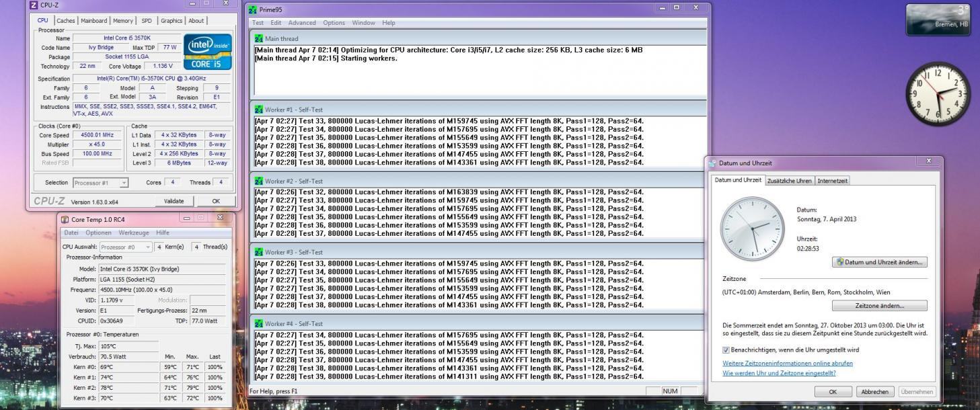Click the Worker #4 Self-Test window icon
The image size is (980, 410).
coord(259,323)
